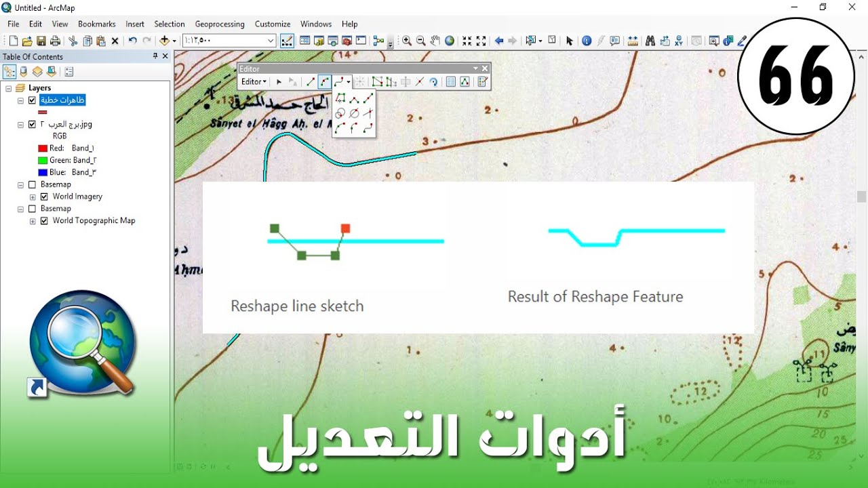Click the Cut scissors icon

[73, 41]
